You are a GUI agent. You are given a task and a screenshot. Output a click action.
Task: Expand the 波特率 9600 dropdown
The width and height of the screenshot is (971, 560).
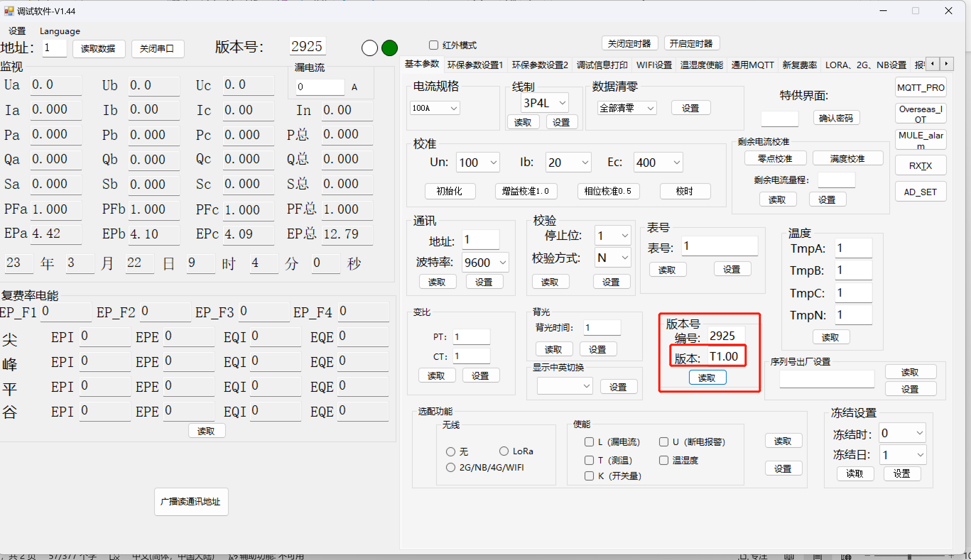pyautogui.click(x=502, y=263)
